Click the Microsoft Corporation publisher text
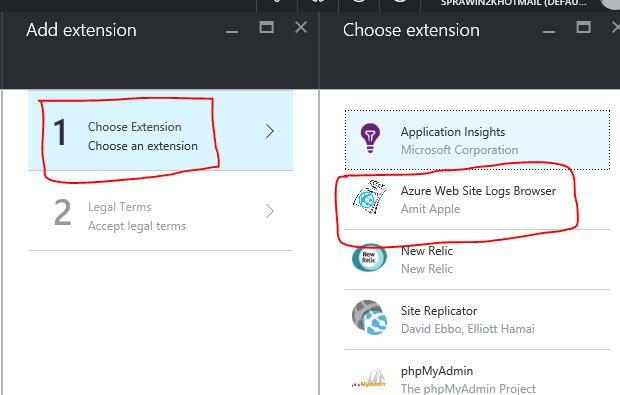The height and width of the screenshot is (395, 620). coord(459,150)
